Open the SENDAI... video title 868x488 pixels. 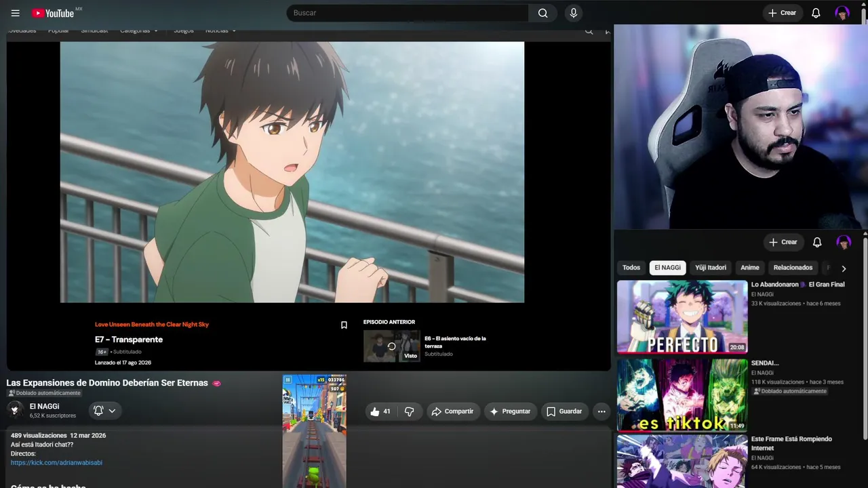tap(765, 363)
